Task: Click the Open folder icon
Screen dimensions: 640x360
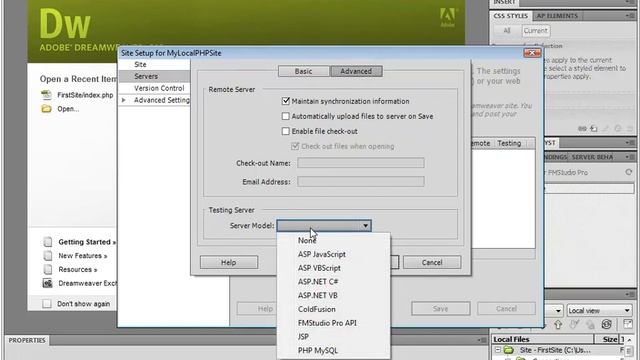Action: pyautogui.click(x=47, y=109)
